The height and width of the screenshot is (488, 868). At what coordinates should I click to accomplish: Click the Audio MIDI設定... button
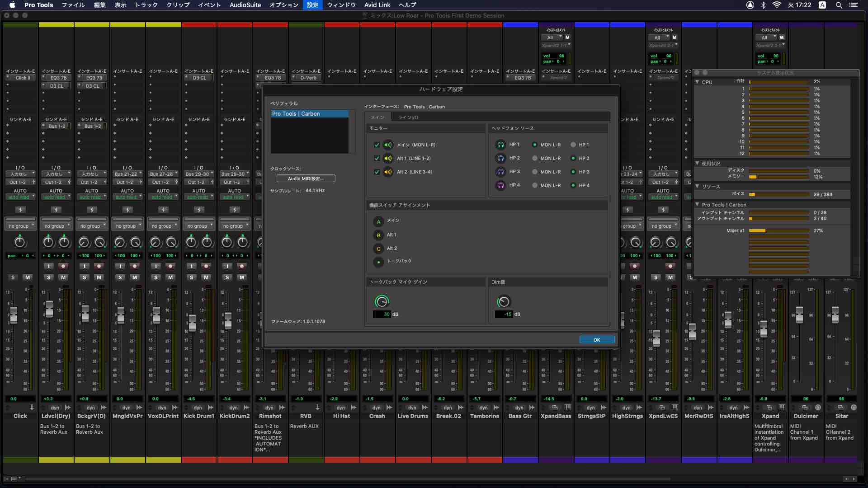pyautogui.click(x=306, y=178)
